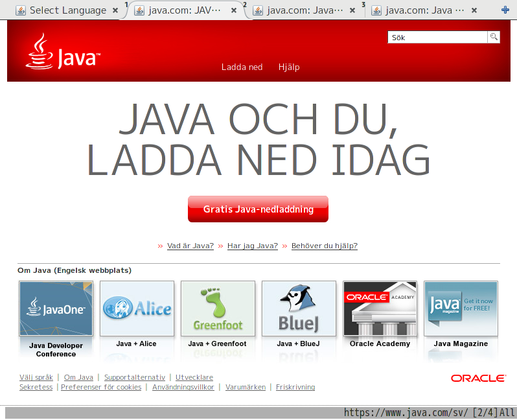The width and height of the screenshot is (517, 420).
Task: Close the last java.com: Java tab
Action: tap(474, 10)
